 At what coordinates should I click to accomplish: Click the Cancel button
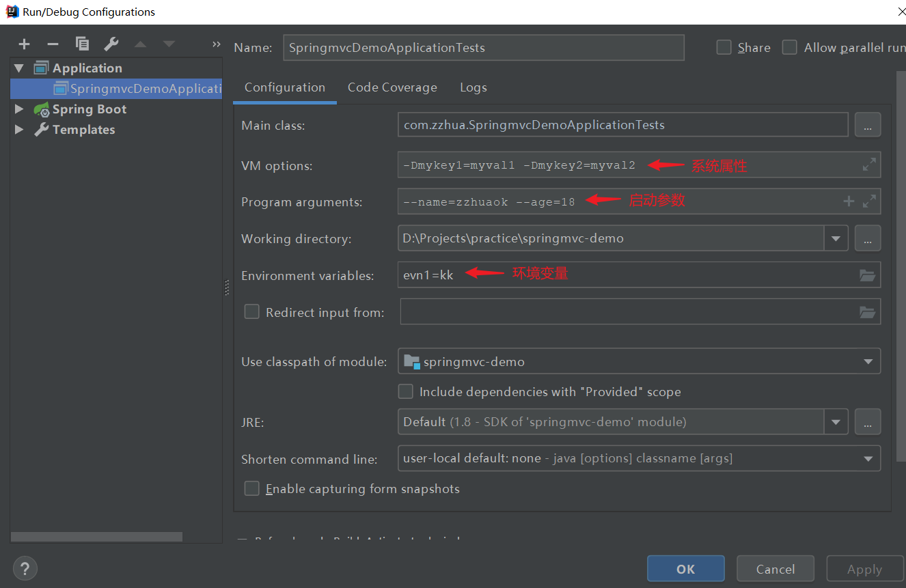click(775, 569)
